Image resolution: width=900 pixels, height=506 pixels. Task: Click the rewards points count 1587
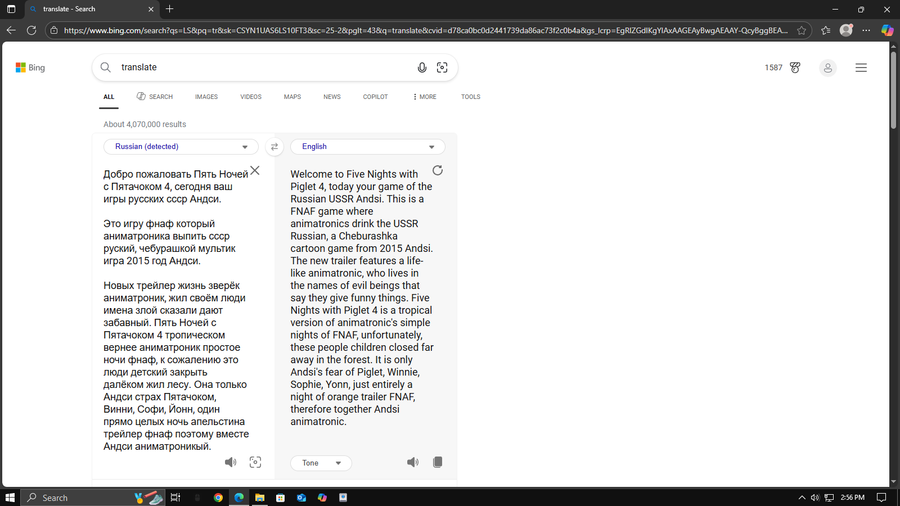pyautogui.click(x=773, y=68)
